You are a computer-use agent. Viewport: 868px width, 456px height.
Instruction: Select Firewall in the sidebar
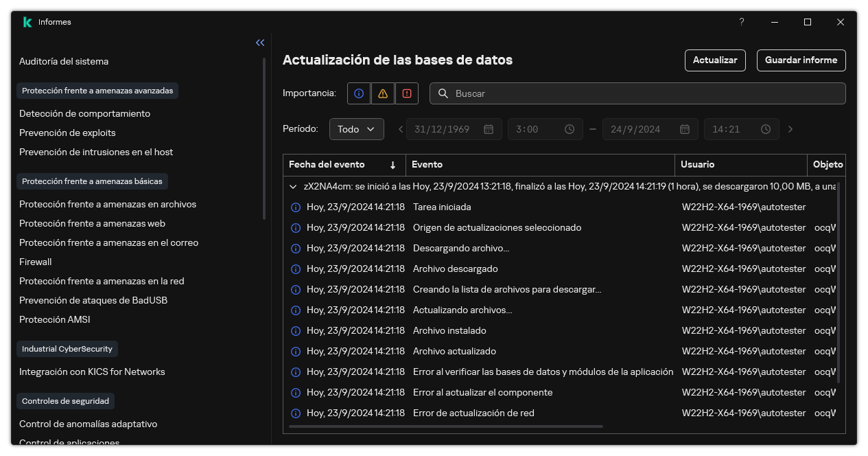[x=35, y=262]
